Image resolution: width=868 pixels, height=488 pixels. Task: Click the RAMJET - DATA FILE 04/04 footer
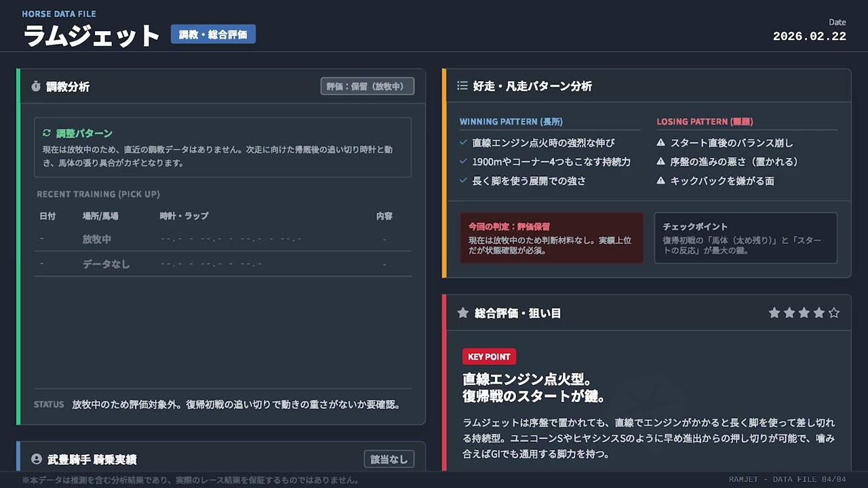(x=788, y=480)
